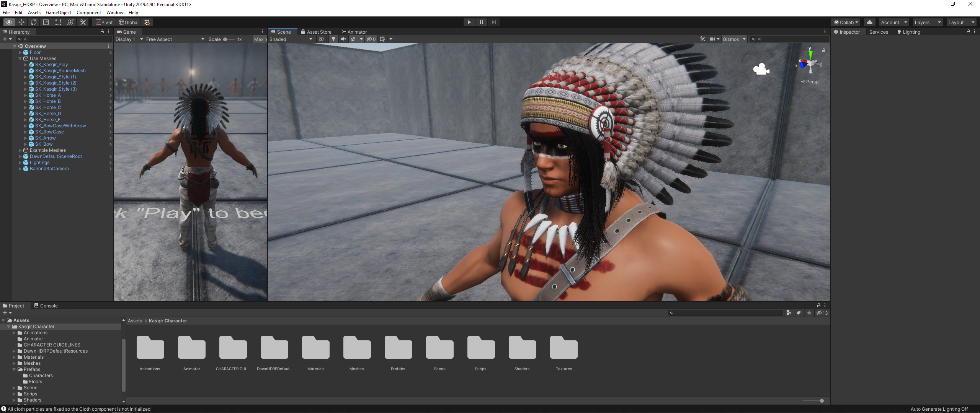Image resolution: width=980 pixels, height=413 pixels.
Task: Select Balrond3pCamera in Hierarchy
Action: coord(49,169)
